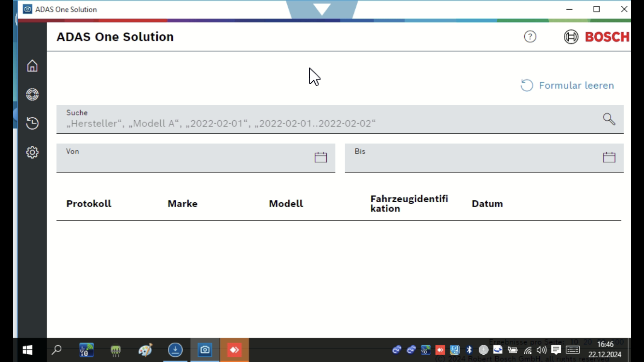
Task: Click Formular leeren to reset form
Action: (567, 85)
